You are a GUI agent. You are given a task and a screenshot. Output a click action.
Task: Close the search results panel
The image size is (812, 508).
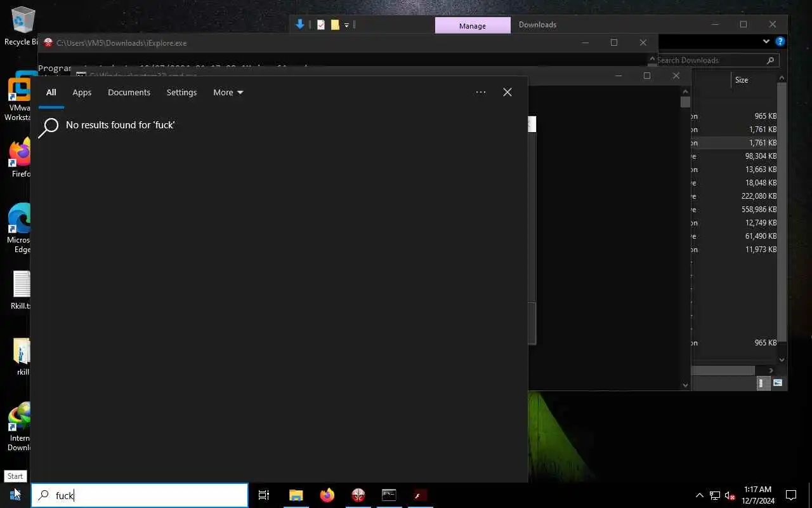pos(507,92)
